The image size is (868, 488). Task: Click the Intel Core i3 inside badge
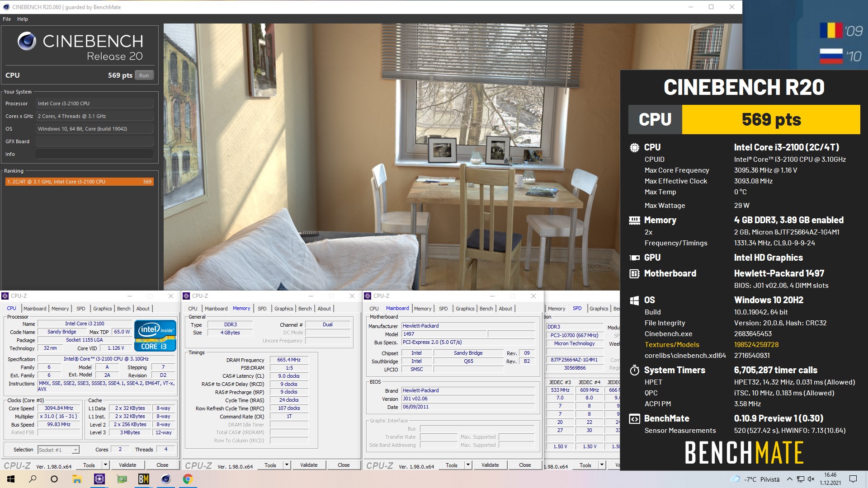click(155, 336)
